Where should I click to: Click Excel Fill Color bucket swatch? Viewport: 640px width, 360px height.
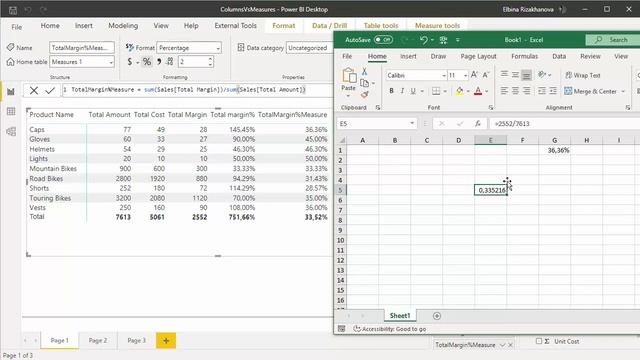point(460,91)
